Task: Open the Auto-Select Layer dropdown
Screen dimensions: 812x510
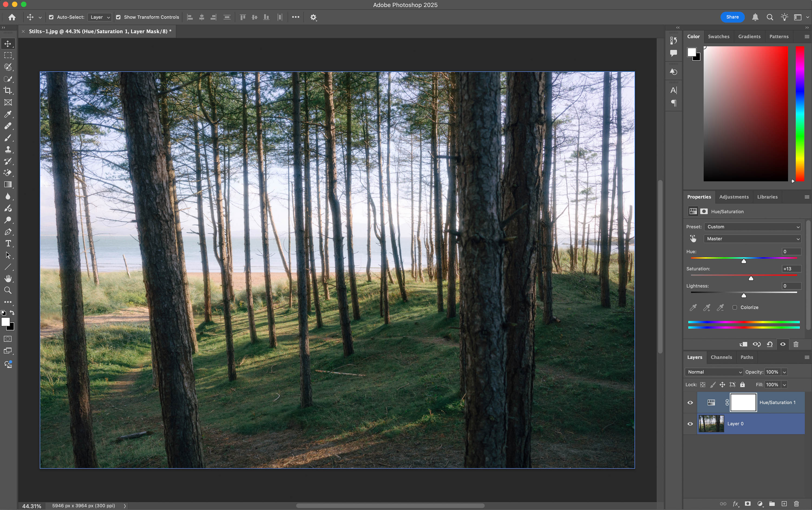Action: [x=100, y=17]
